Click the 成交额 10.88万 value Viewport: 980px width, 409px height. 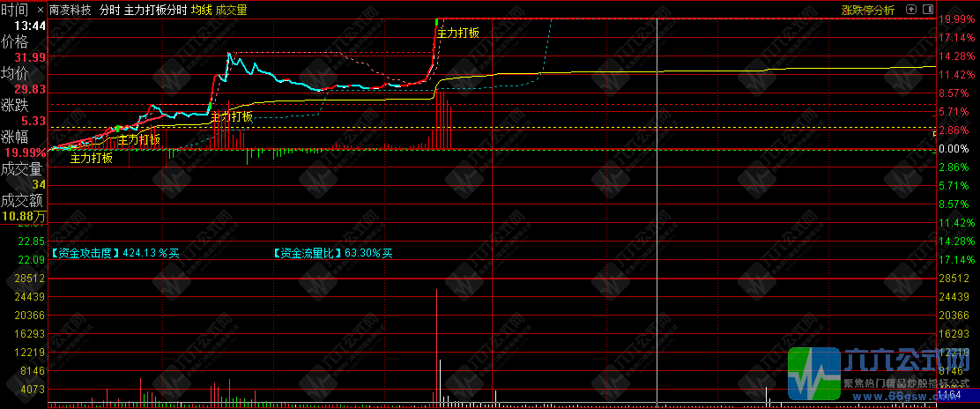click(x=24, y=216)
